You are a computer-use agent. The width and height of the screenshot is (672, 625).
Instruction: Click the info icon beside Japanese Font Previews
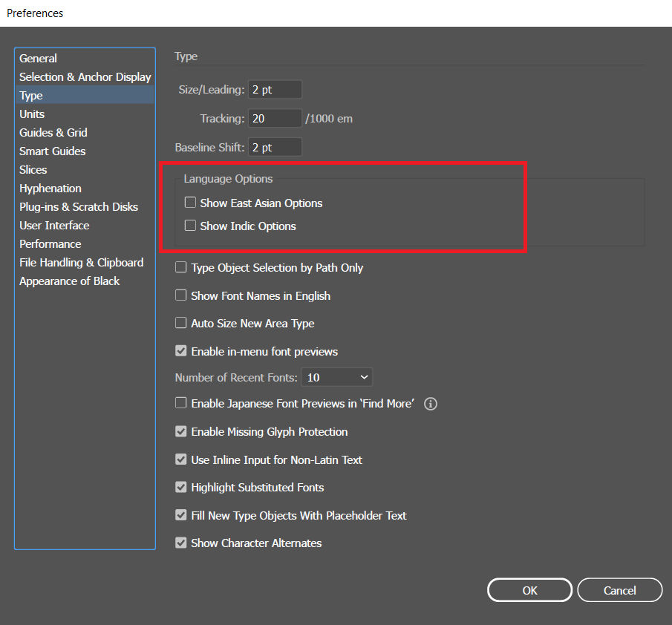430,404
